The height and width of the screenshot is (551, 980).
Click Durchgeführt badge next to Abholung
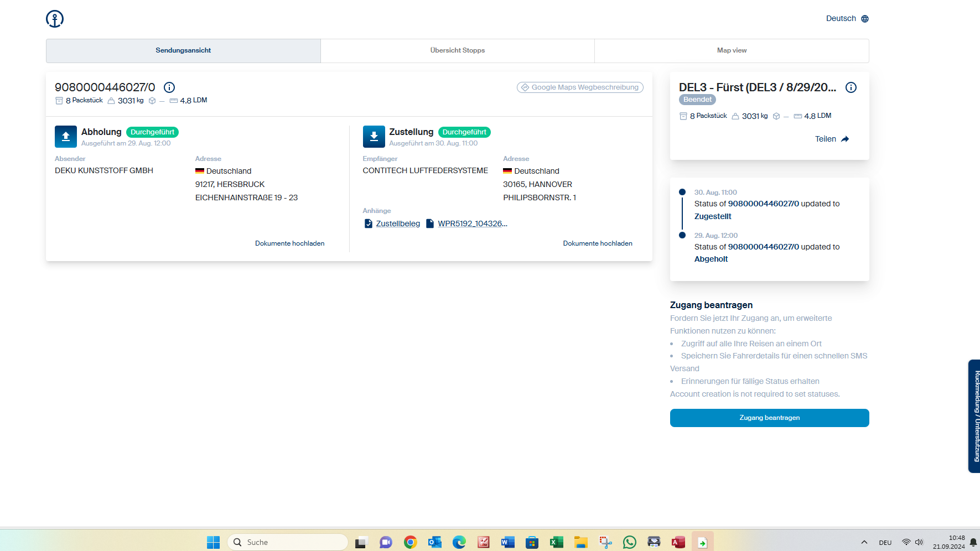(x=152, y=132)
